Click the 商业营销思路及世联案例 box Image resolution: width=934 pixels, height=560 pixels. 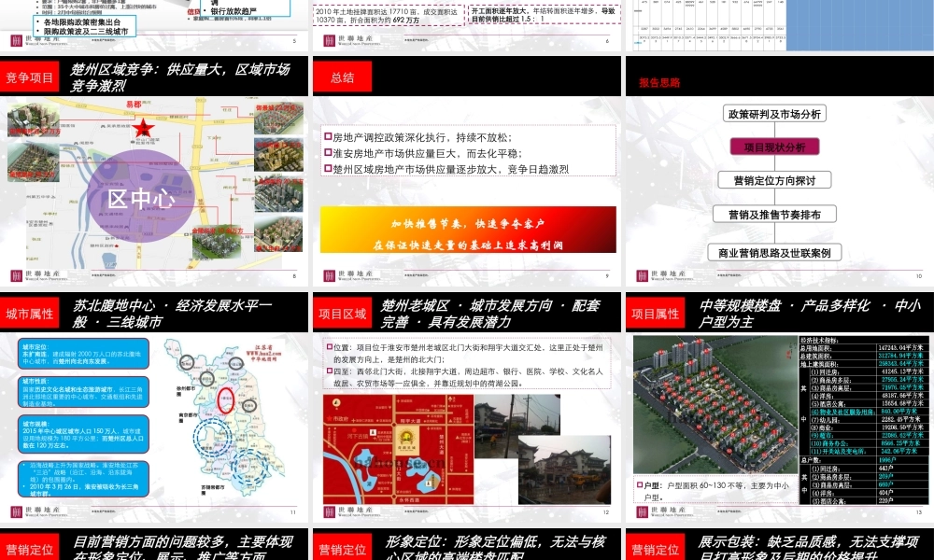tap(774, 253)
